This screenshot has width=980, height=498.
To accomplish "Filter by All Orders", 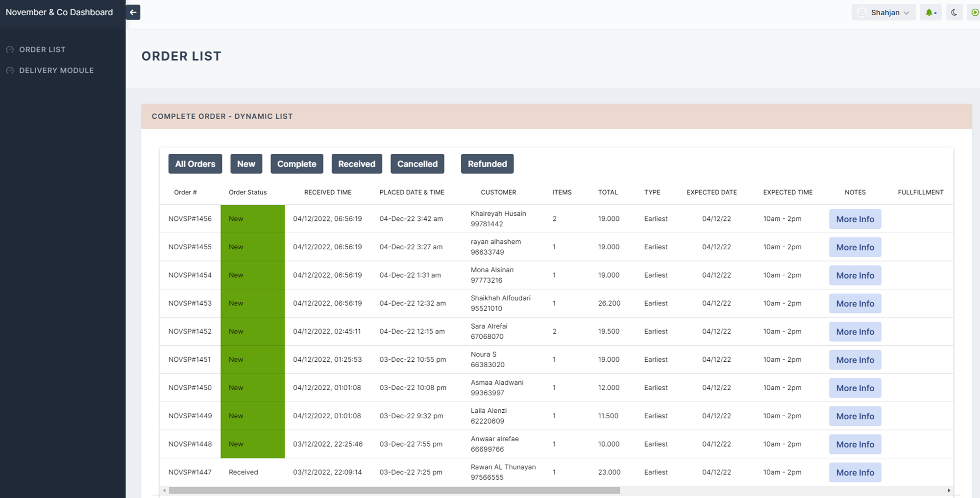I will point(195,164).
